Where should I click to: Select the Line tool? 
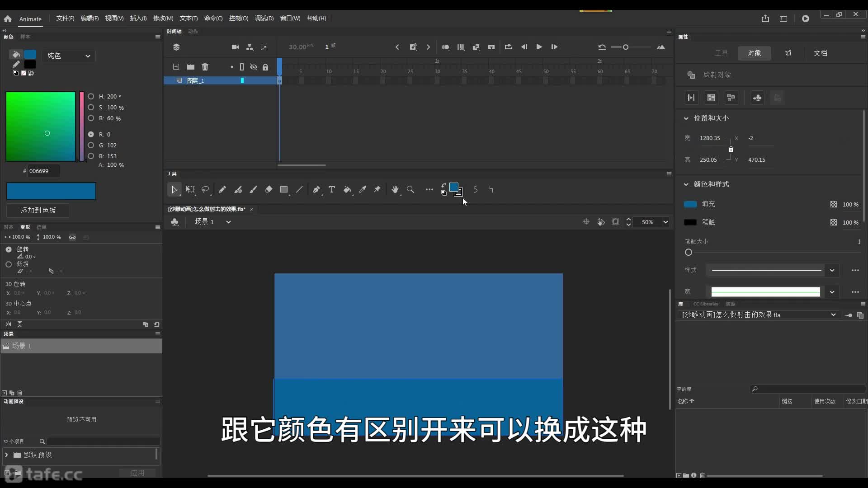299,190
